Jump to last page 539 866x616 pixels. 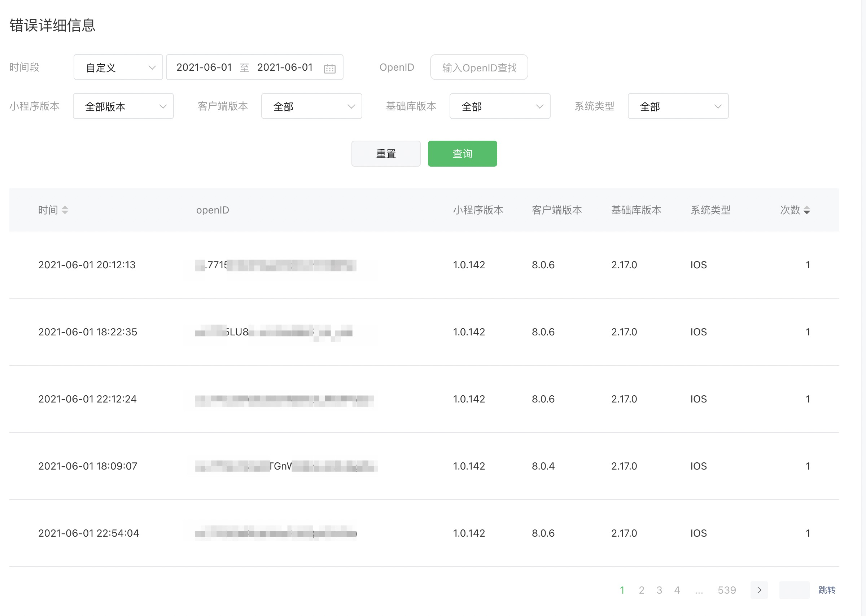point(726,590)
